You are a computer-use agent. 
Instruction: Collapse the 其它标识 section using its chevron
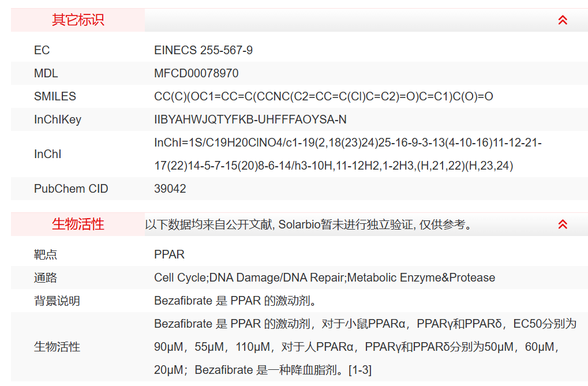tap(563, 20)
